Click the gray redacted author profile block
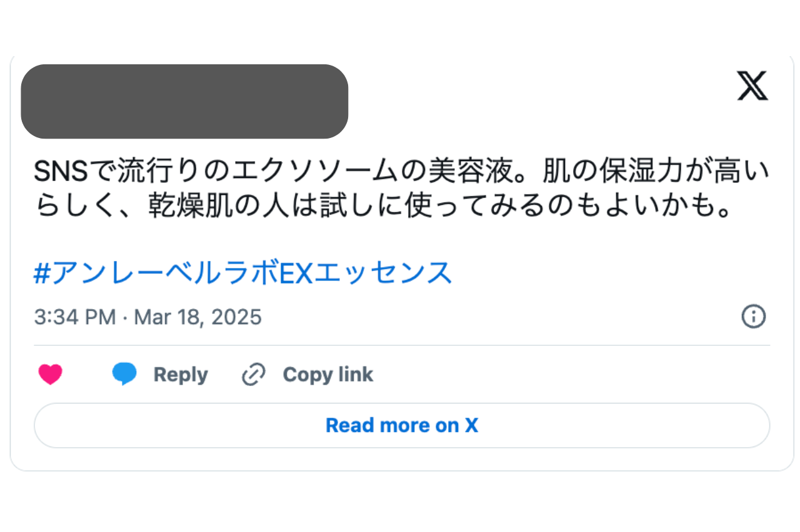This screenshot has height=532, width=800. [184, 101]
